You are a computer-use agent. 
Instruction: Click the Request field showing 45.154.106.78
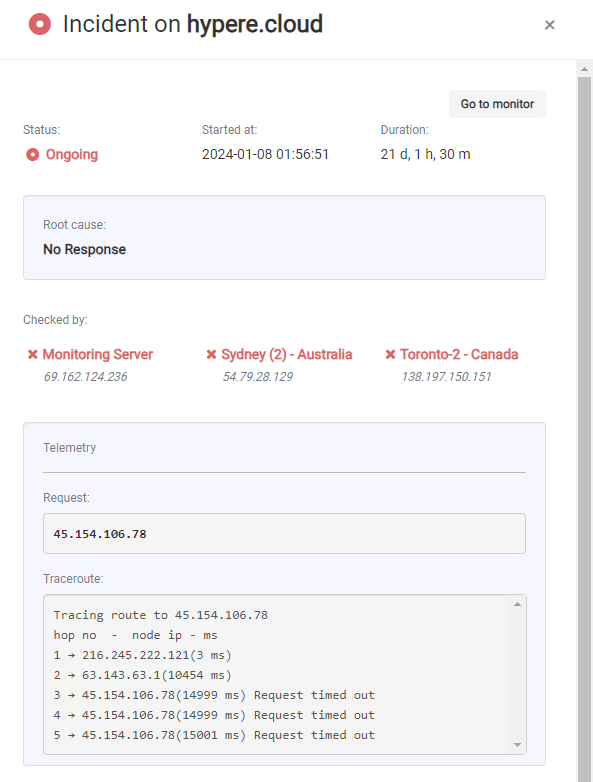284,534
